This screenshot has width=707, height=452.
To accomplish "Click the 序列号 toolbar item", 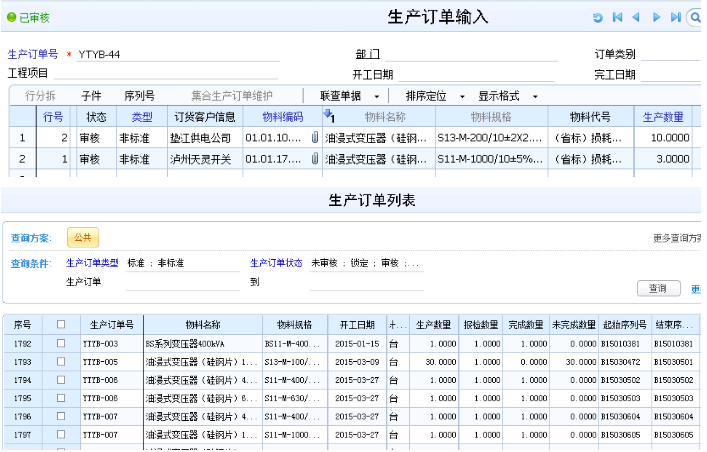I will click(139, 96).
